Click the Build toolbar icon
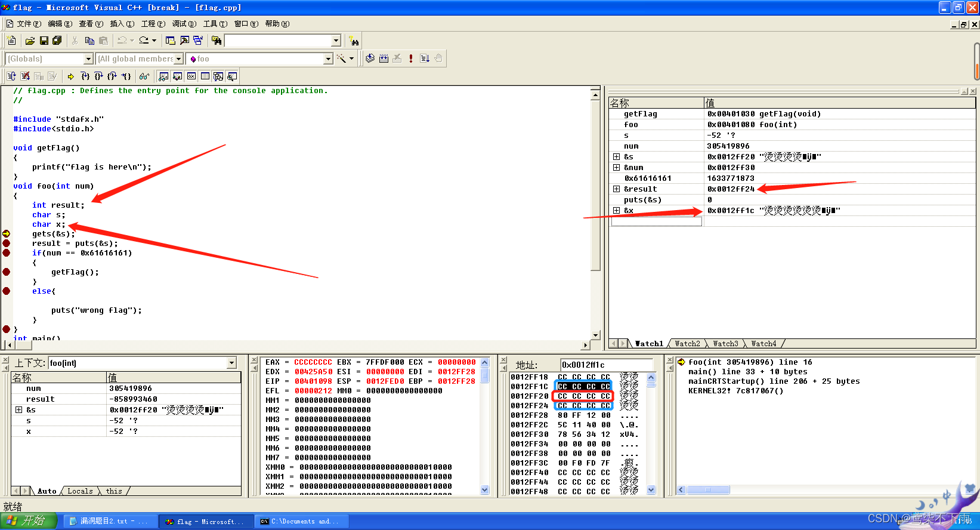980x530 pixels. point(384,58)
